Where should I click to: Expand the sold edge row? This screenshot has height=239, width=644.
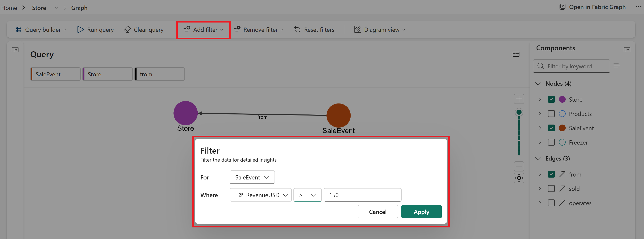[x=540, y=189]
